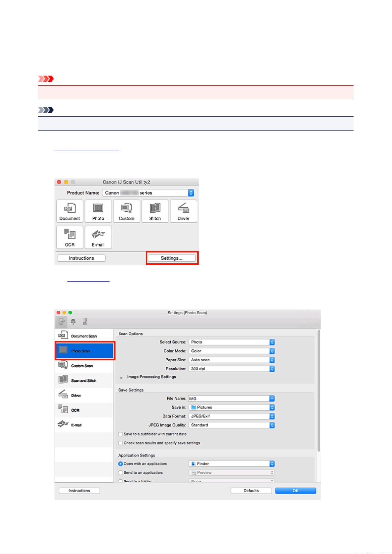Open the Data Format dropdown showing JPEG/Exif

(232, 416)
